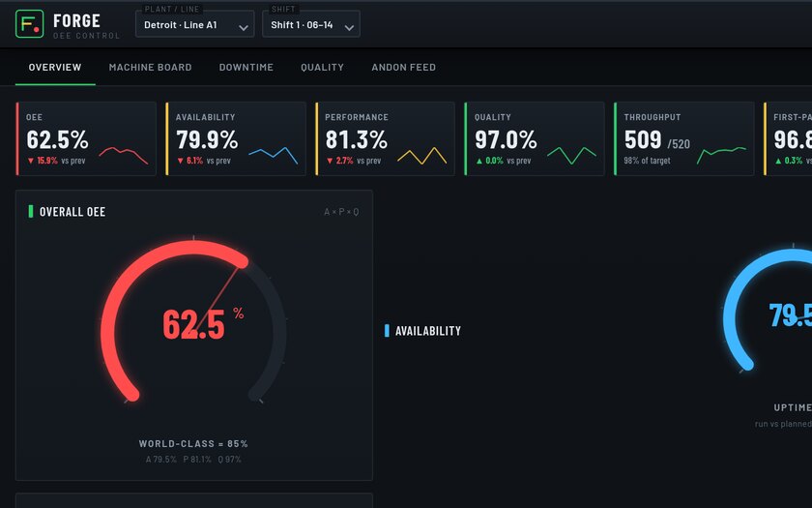This screenshot has height=508, width=812.
Task: Click the green Overall OEE header marker
Action: tap(31, 212)
